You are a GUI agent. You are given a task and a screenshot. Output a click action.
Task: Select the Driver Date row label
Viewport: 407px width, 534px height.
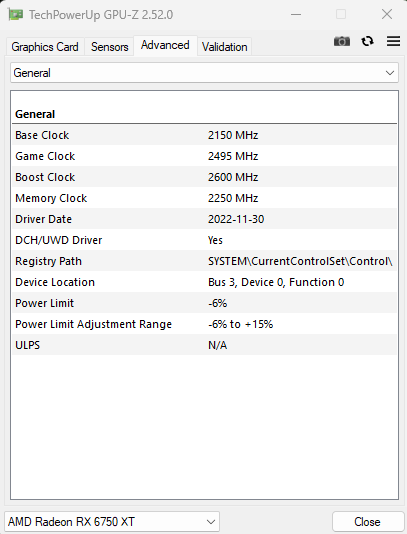(x=44, y=219)
